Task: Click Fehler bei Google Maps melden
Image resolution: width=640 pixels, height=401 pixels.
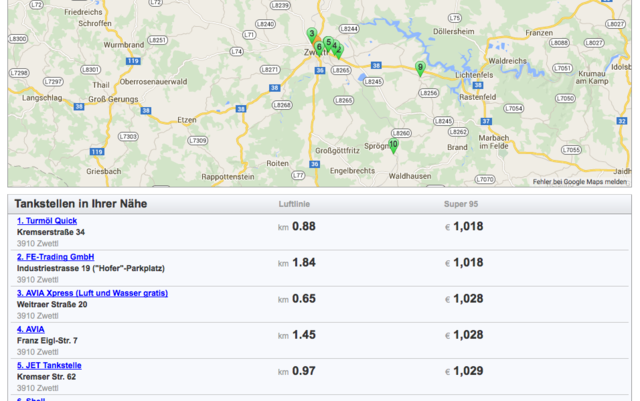Action: (x=580, y=182)
